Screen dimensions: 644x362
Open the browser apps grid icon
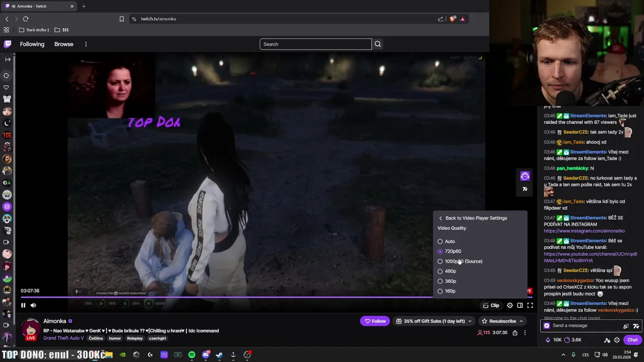pos(7,30)
